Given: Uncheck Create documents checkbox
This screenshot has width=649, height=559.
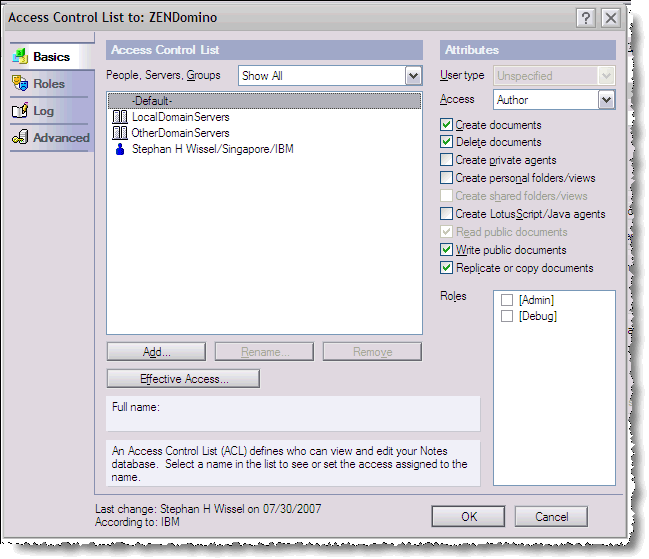Looking at the screenshot, I should point(446,125).
